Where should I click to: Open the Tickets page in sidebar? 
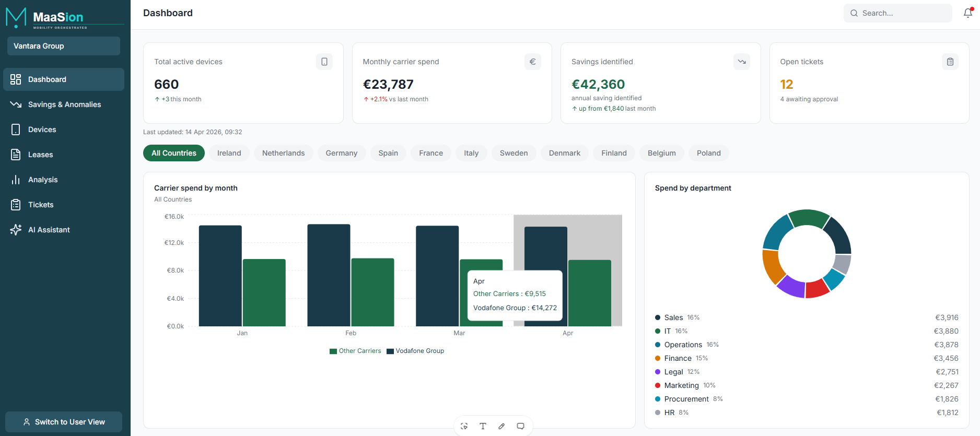tap(64, 205)
